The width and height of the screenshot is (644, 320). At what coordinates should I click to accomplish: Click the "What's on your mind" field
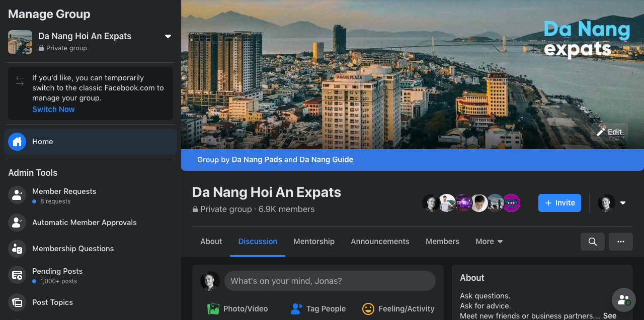[x=330, y=281]
